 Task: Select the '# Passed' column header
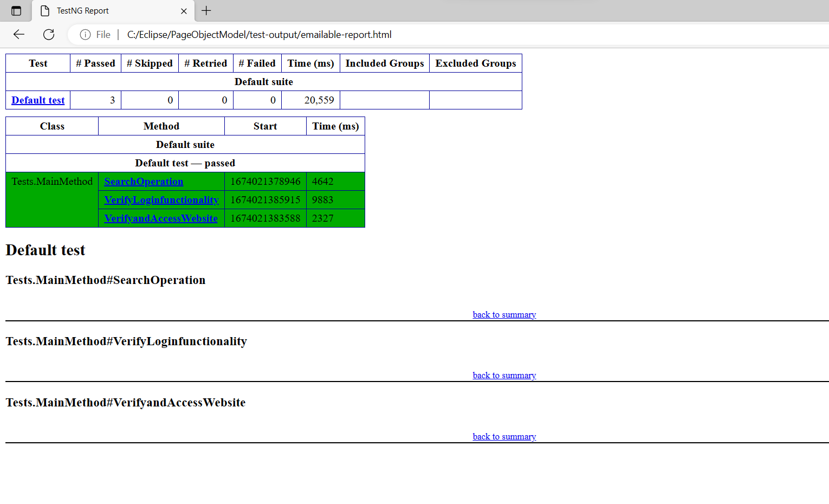pos(95,63)
